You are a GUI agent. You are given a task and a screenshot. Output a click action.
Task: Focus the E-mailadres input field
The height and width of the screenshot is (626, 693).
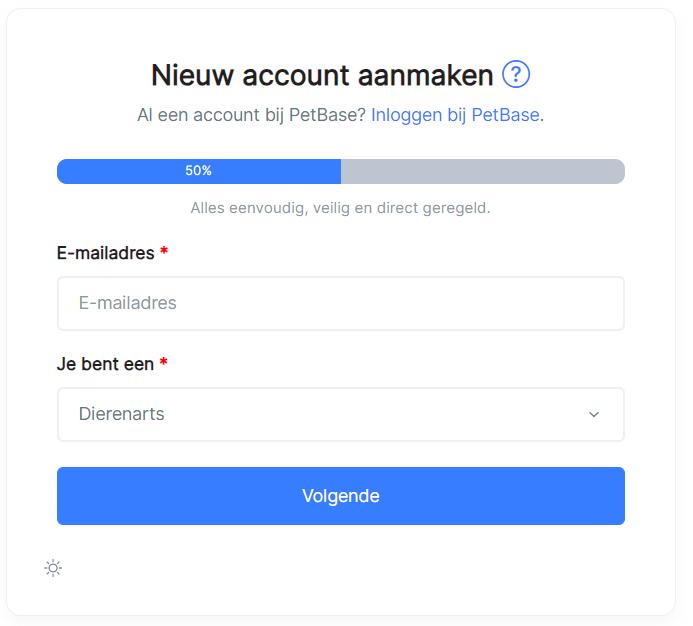(341, 303)
